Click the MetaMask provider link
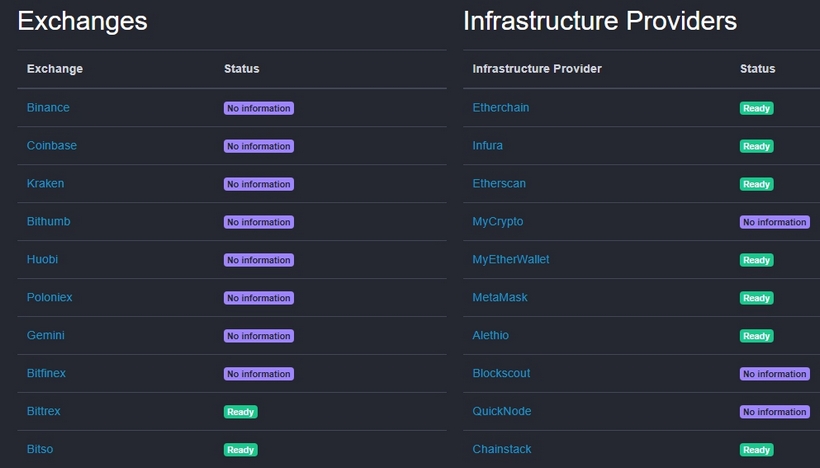820x468 pixels. click(500, 298)
